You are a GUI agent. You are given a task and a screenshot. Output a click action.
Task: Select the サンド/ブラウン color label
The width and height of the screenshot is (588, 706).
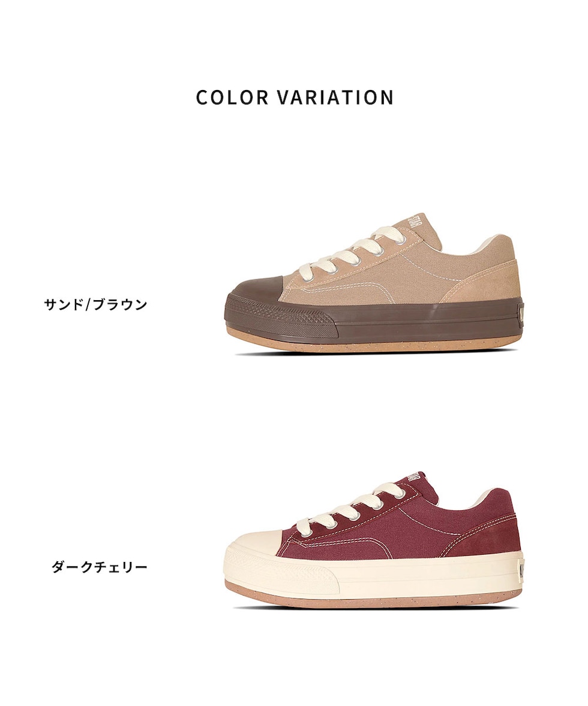[95, 305]
